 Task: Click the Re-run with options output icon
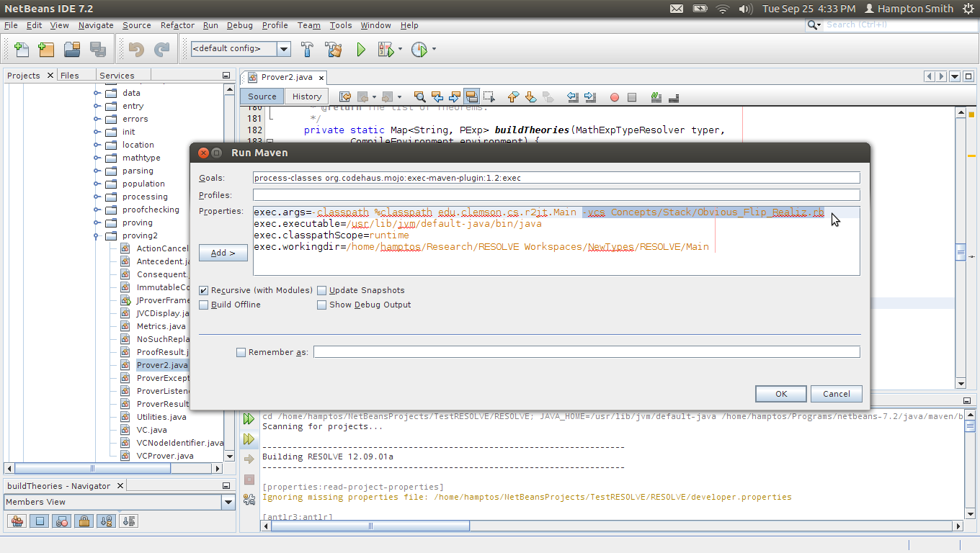click(249, 439)
